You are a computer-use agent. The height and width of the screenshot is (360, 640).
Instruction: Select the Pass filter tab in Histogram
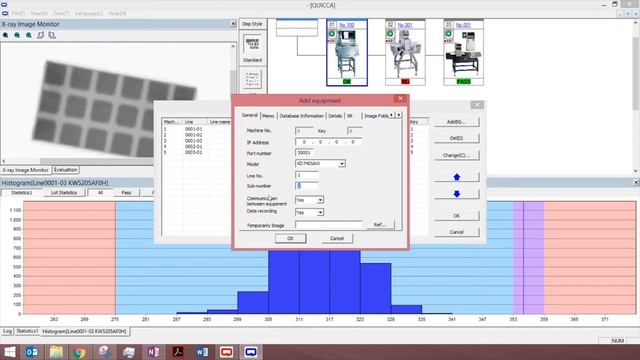(126, 193)
